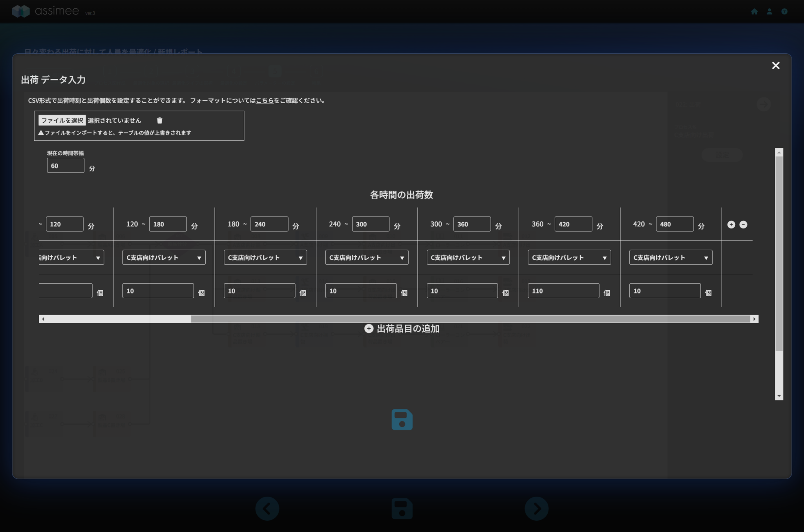Click the 現在の時間帯幅 field showing 60
The image size is (804, 532).
coord(65,166)
